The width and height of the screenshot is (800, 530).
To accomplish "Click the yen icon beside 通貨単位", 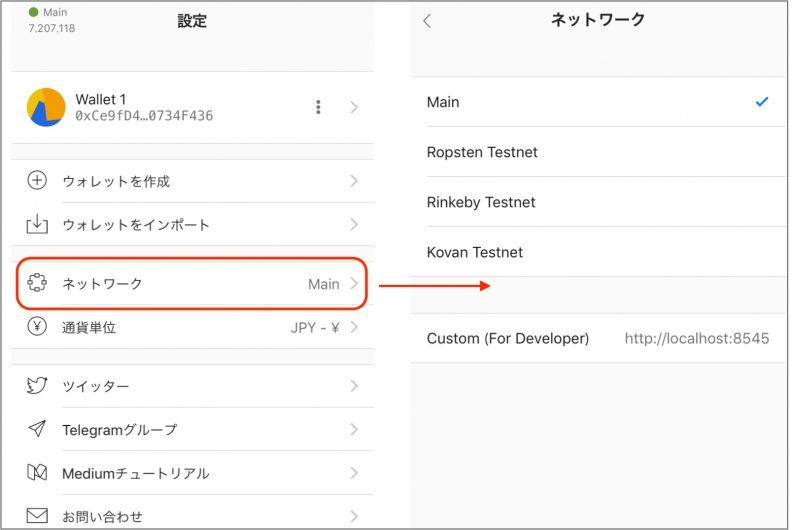I will [37, 326].
